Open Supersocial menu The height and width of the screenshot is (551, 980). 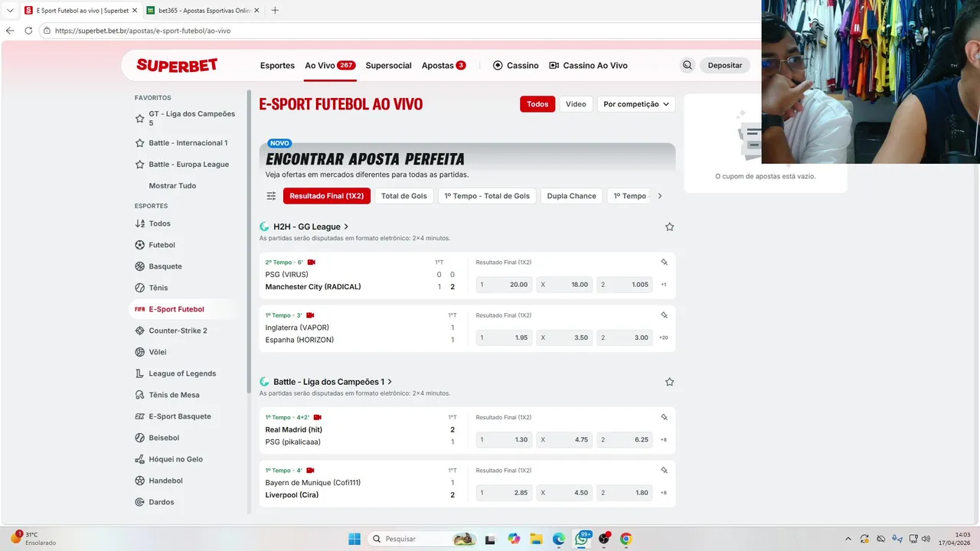tap(388, 65)
